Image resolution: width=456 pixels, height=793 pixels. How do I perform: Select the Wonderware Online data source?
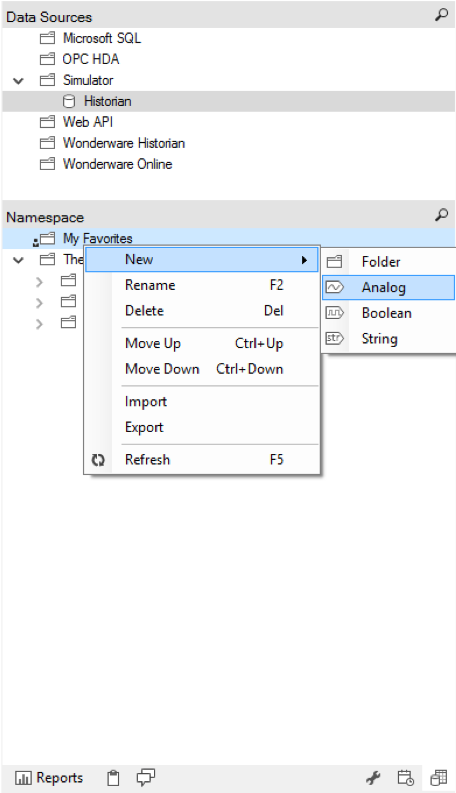(x=117, y=164)
